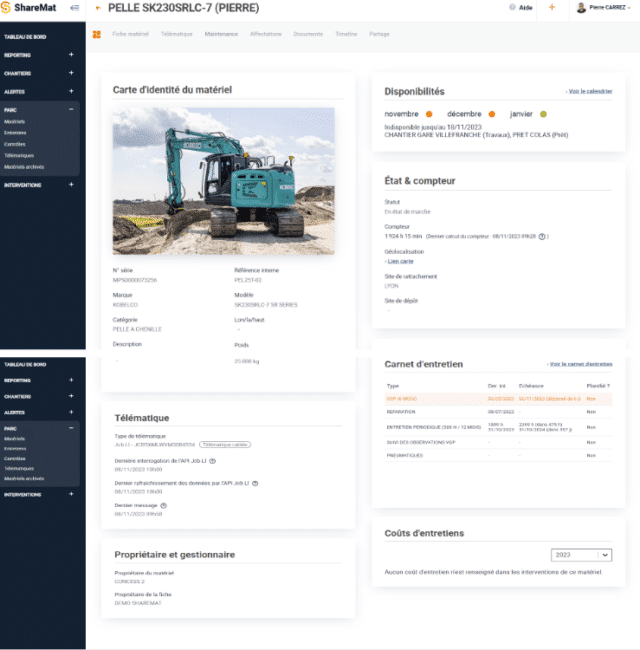
Task: Click the Kobelco excavator photo
Action: point(223,180)
